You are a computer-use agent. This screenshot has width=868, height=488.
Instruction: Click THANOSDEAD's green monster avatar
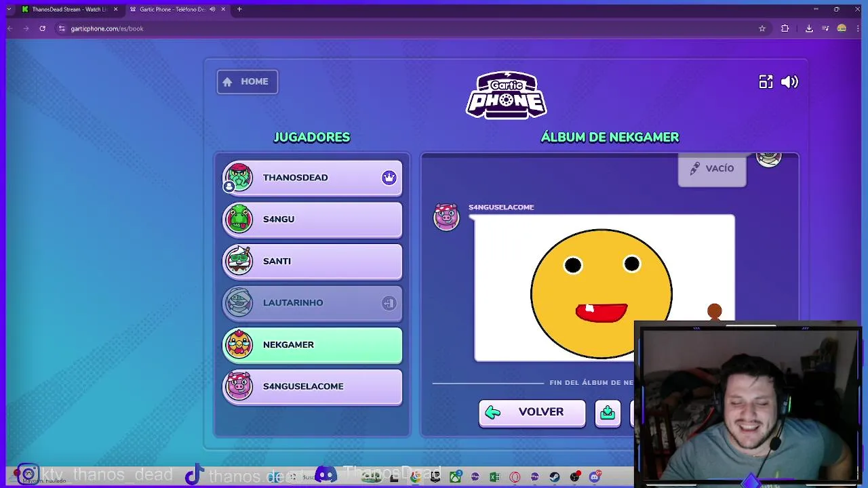point(239,178)
